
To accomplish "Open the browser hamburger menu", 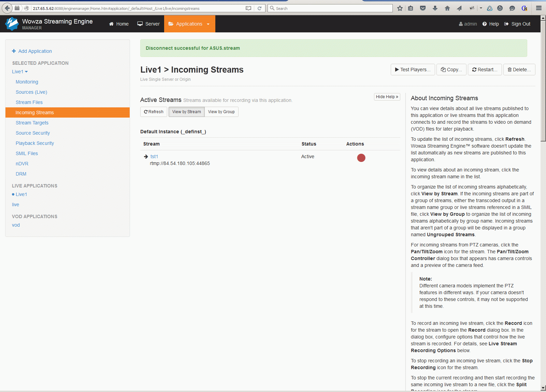I will pos(539,8).
